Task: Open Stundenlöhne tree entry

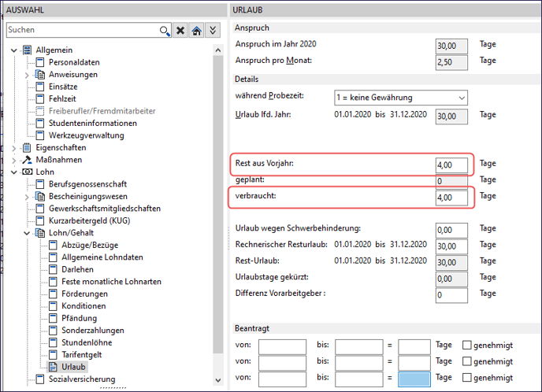Action: [87, 342]
